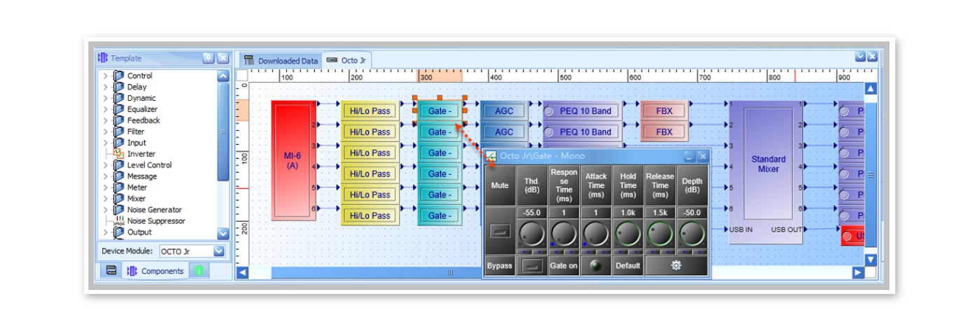Open the Device Module dropdown
The width and height of the screenshot is (980, 322).
[219, 251]
